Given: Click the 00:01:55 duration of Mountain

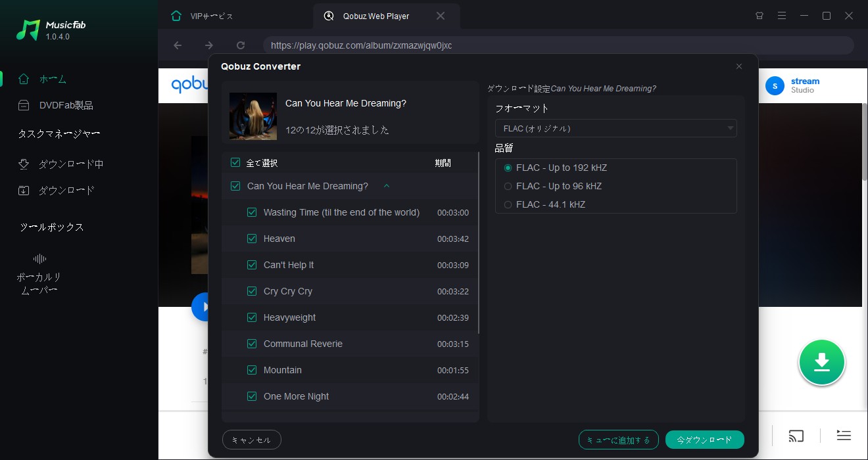Looking at the screenshot, I should pyautogui.click(x=453, y=370).
